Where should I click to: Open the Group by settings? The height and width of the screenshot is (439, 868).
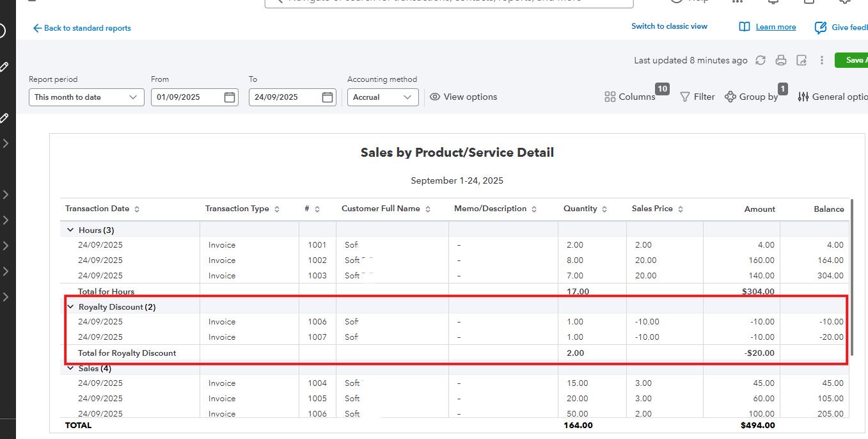752,97
